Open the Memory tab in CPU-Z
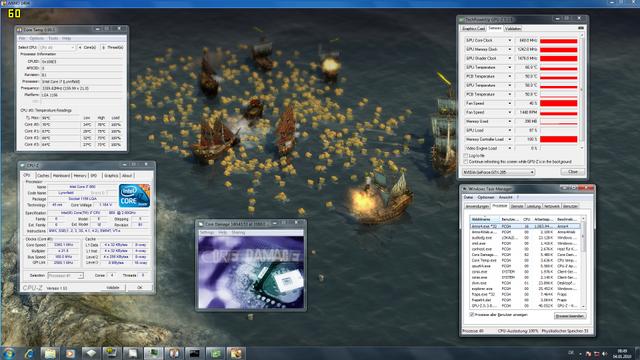640x360 pixels. 80,176
